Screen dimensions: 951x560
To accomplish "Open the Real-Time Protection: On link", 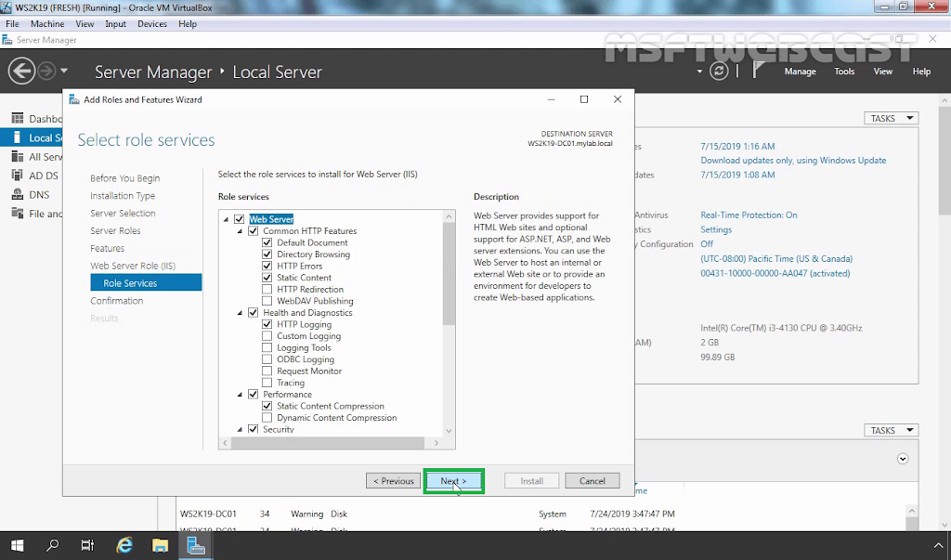I will point(749,215).
